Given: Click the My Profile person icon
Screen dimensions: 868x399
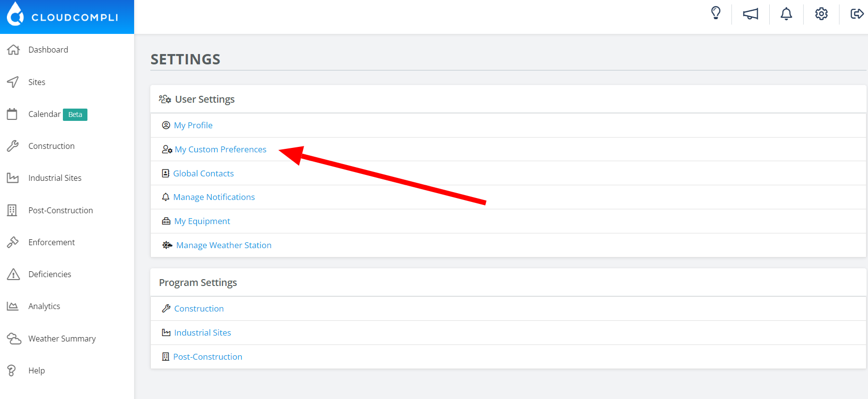Looking at the screenshot, I should point(166,125).
